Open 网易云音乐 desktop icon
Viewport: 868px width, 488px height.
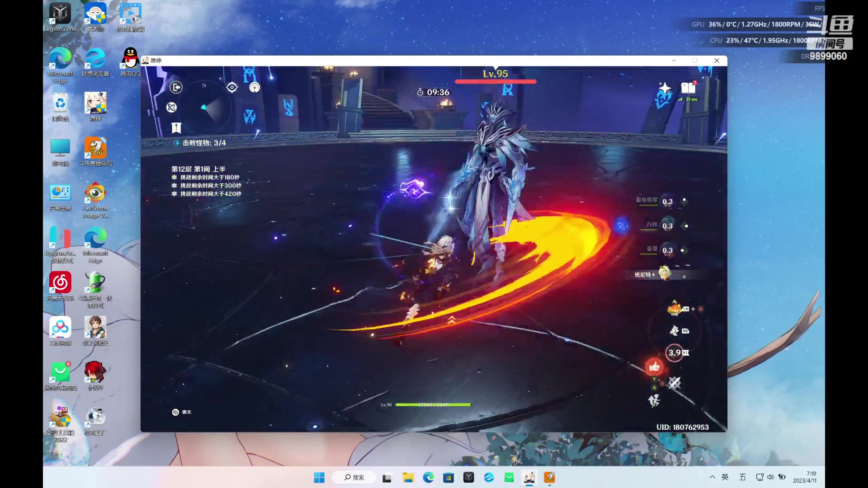click(60, 286)
